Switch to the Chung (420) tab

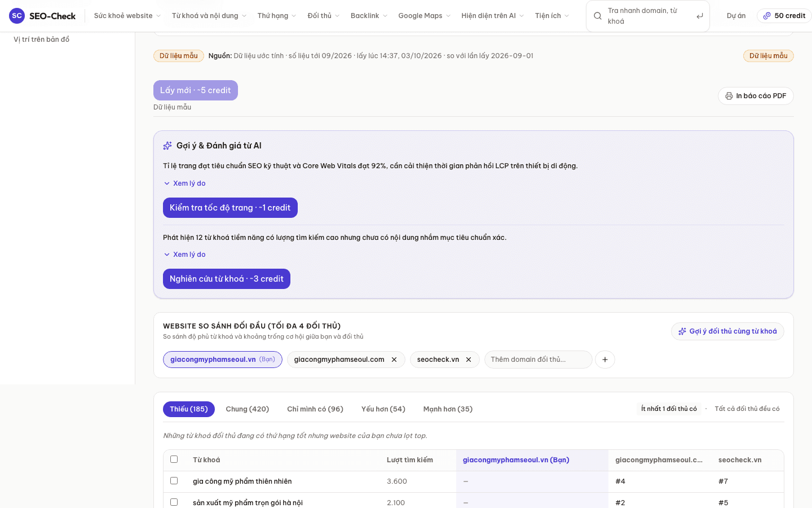(248, 409)
